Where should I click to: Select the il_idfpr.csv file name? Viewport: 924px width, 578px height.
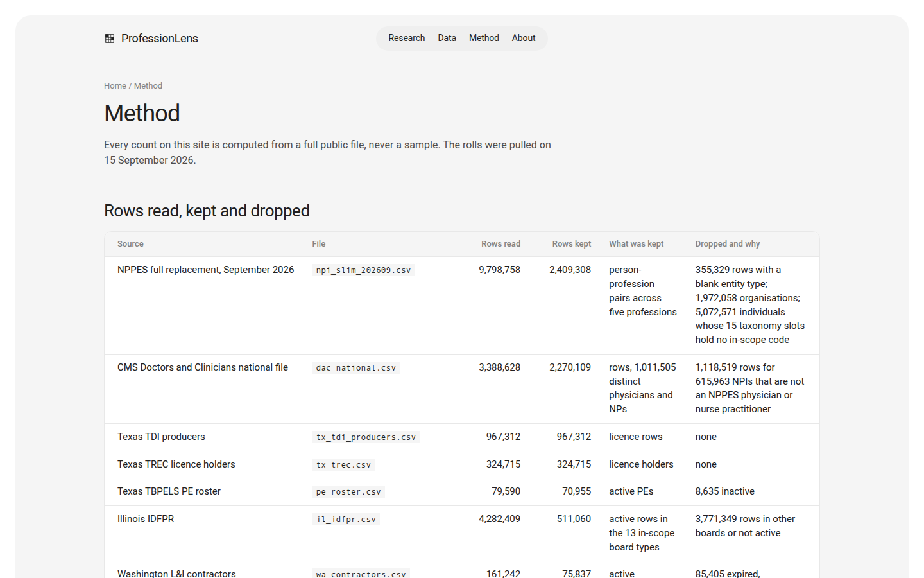(346, 520)
